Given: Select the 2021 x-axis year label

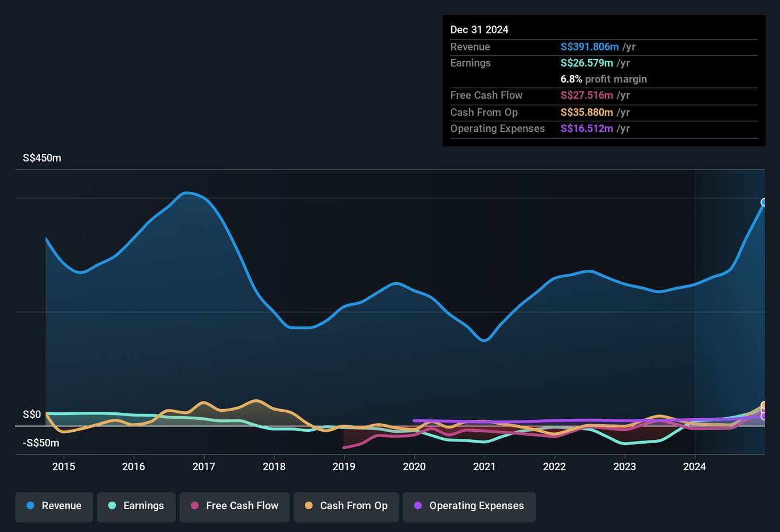Looking at the screenshot, I should (484, 466).
